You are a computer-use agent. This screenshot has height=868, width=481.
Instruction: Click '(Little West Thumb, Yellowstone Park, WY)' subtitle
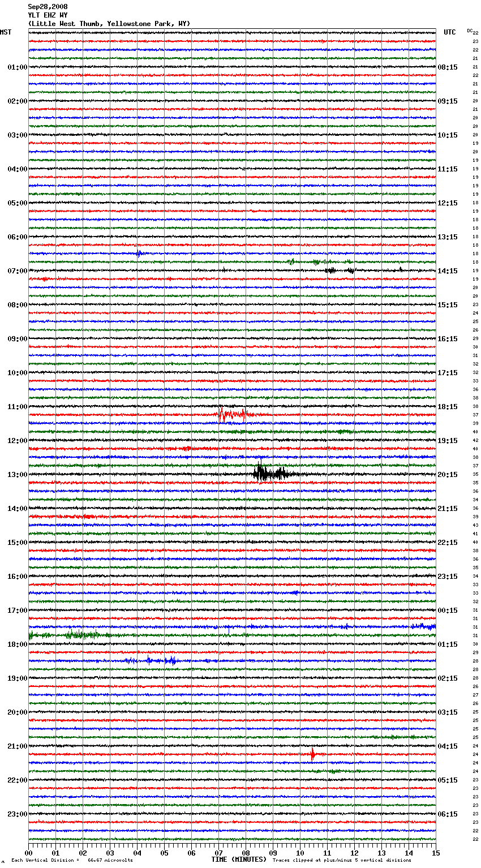coord(109,24)
